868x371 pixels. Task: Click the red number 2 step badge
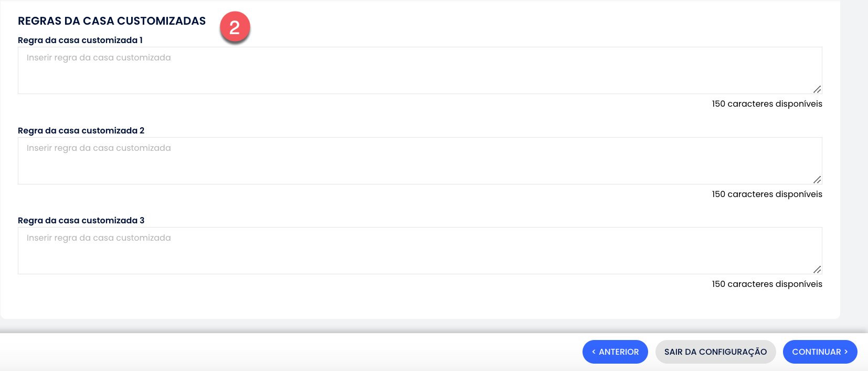235,27
